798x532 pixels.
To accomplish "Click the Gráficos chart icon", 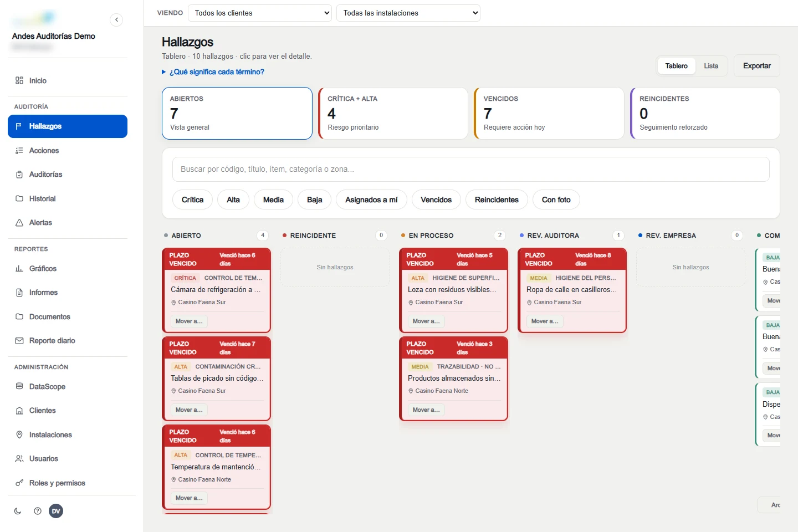I will (x=19, y=269).
